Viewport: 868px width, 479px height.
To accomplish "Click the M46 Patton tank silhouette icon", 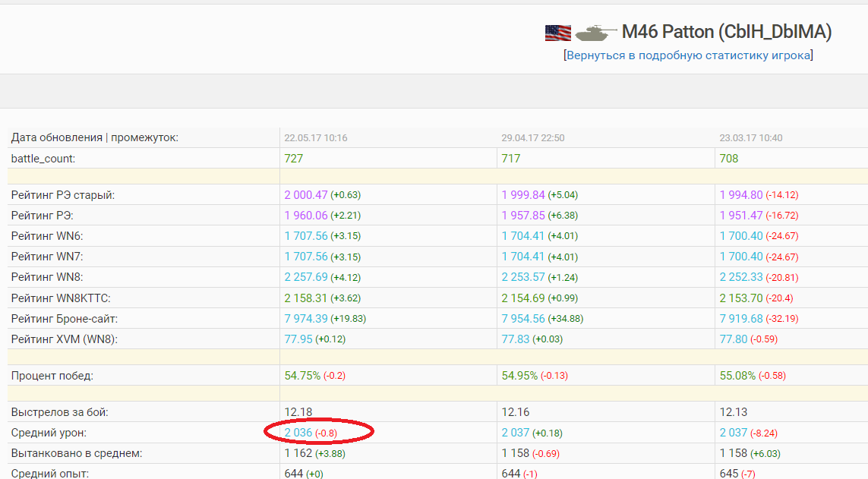I will tap(596, 33).
